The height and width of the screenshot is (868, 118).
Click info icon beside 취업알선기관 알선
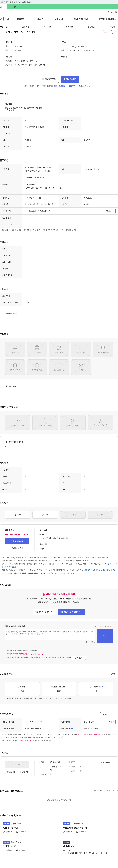pos(66,686)
